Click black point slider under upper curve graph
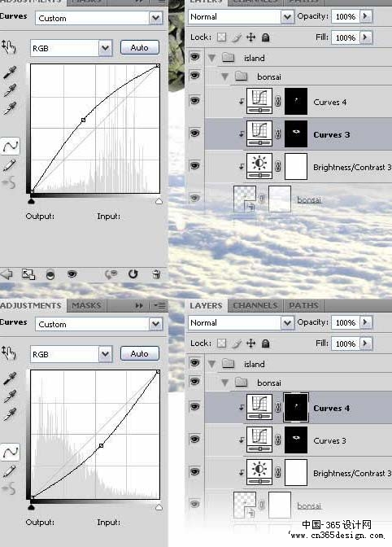 [32, 200]
